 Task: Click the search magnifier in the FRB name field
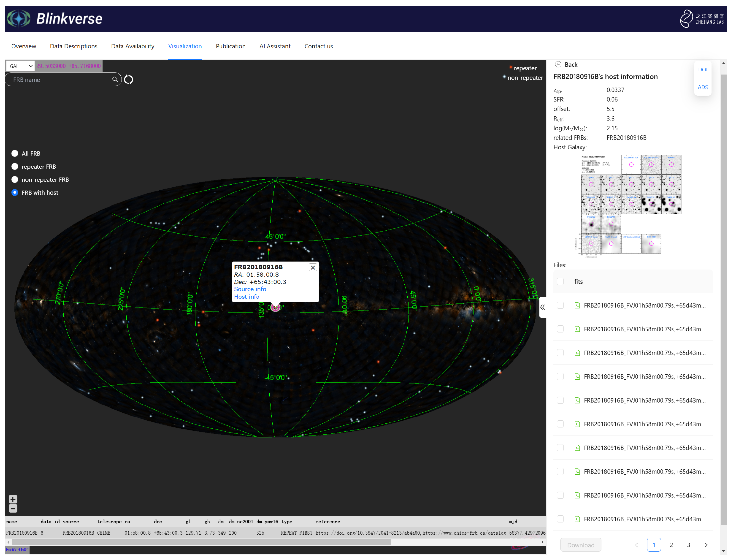[115, 79]
